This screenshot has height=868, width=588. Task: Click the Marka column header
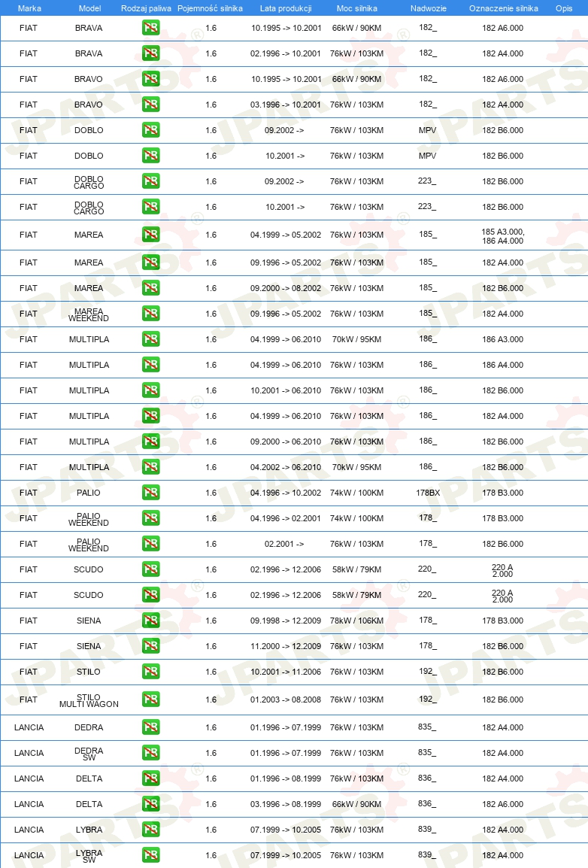(x=29, y=8)
